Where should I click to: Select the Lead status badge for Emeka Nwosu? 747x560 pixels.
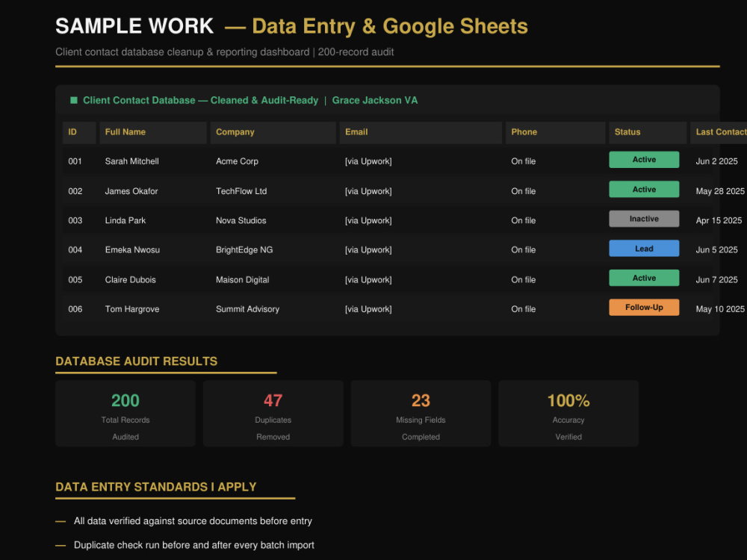(644, 249)
